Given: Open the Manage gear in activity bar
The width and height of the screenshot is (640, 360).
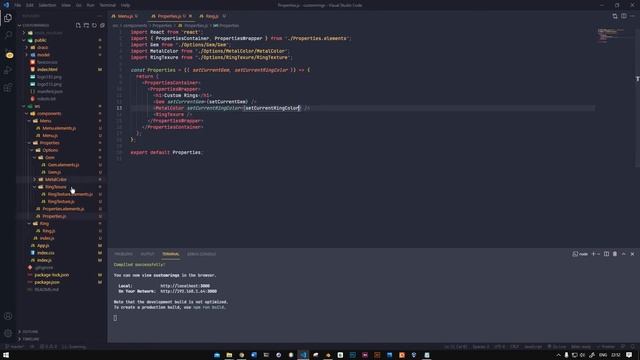Looking at the screenshot, I should point(8,333).
